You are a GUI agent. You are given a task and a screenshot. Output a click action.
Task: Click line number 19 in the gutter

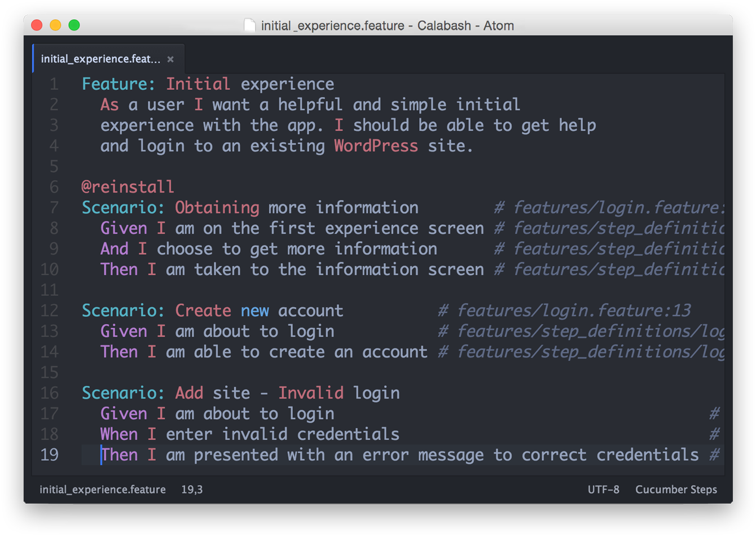click(x=50, y=455)
